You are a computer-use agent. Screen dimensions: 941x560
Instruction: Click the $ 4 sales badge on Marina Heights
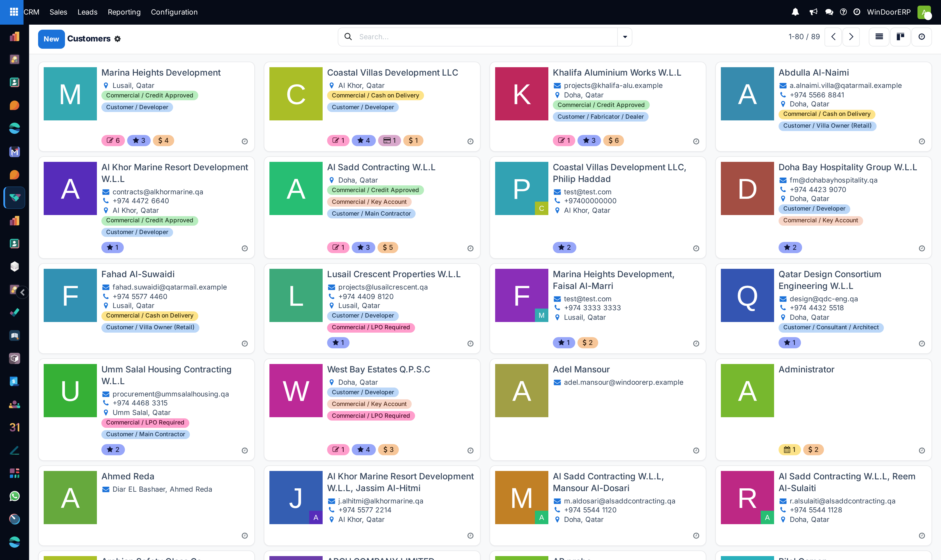(x=164, y=140)
